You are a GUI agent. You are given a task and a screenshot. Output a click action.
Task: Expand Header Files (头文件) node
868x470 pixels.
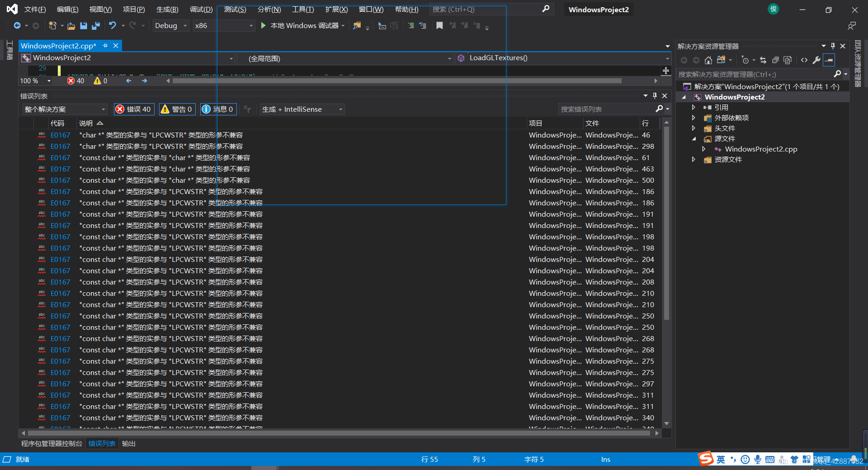coord(693,128)
